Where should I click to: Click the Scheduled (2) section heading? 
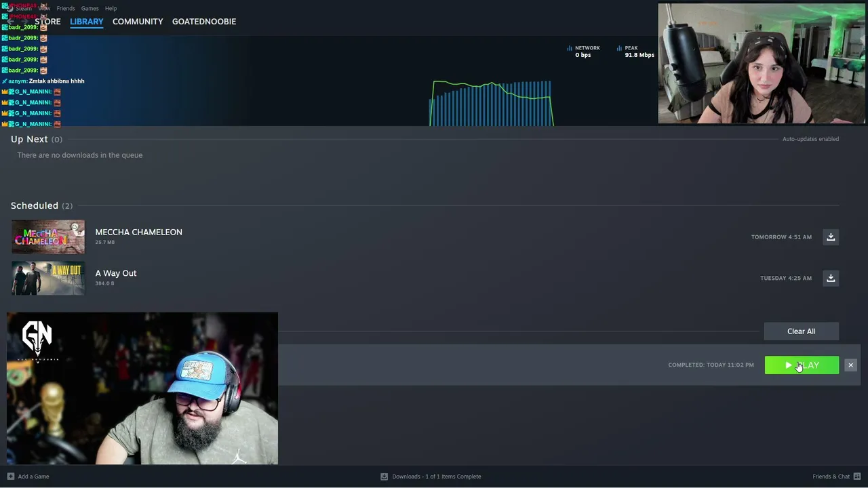pos(41,205)
